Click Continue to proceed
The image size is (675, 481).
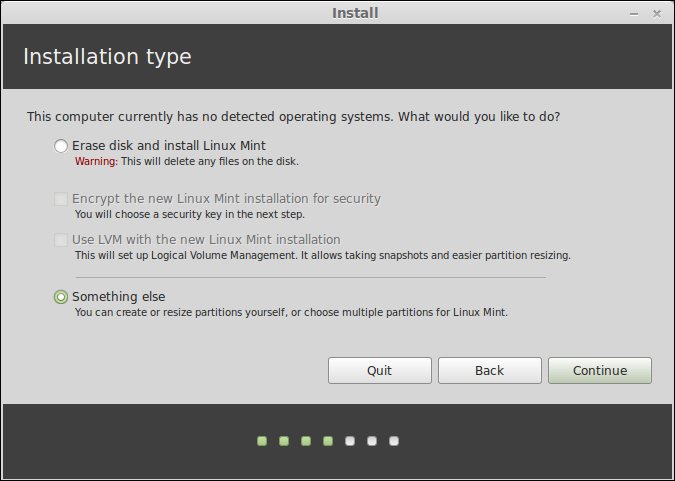600,370
